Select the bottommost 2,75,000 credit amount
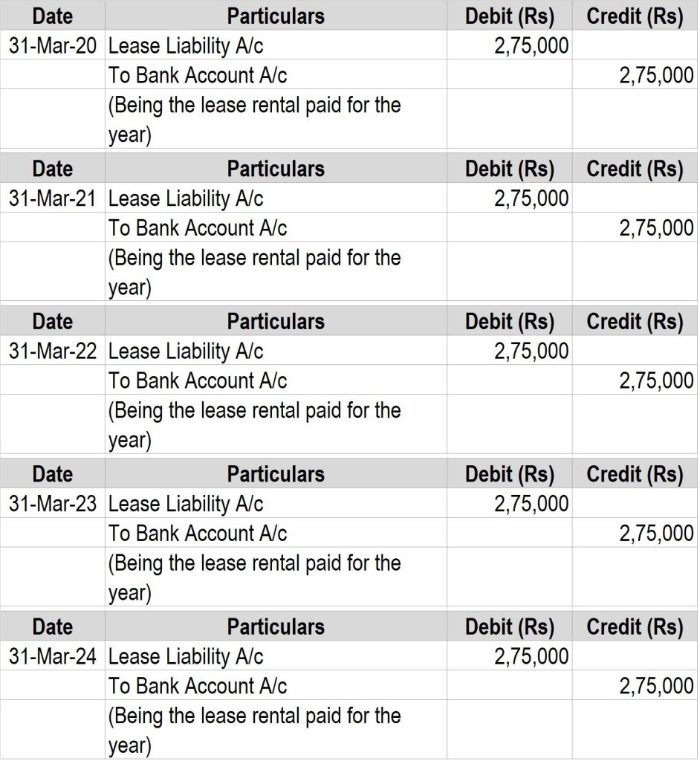Screen dimensions: 700x761 point(656,686)
